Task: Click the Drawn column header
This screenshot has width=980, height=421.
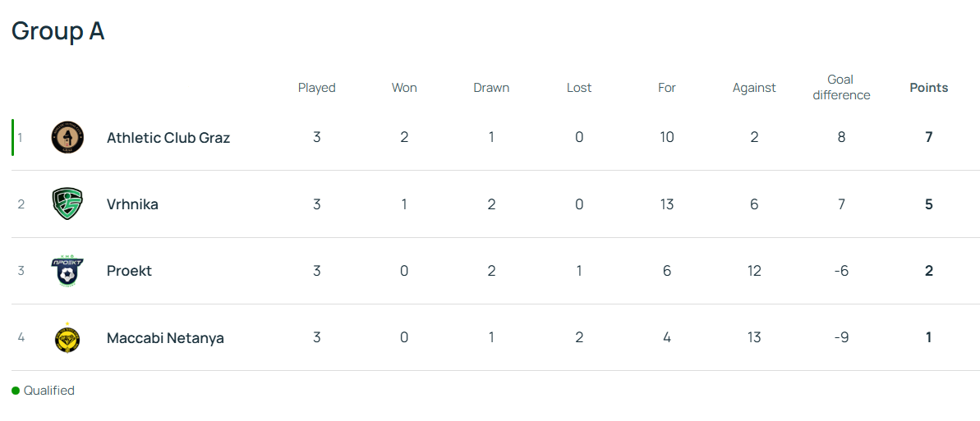Action: 491,88
